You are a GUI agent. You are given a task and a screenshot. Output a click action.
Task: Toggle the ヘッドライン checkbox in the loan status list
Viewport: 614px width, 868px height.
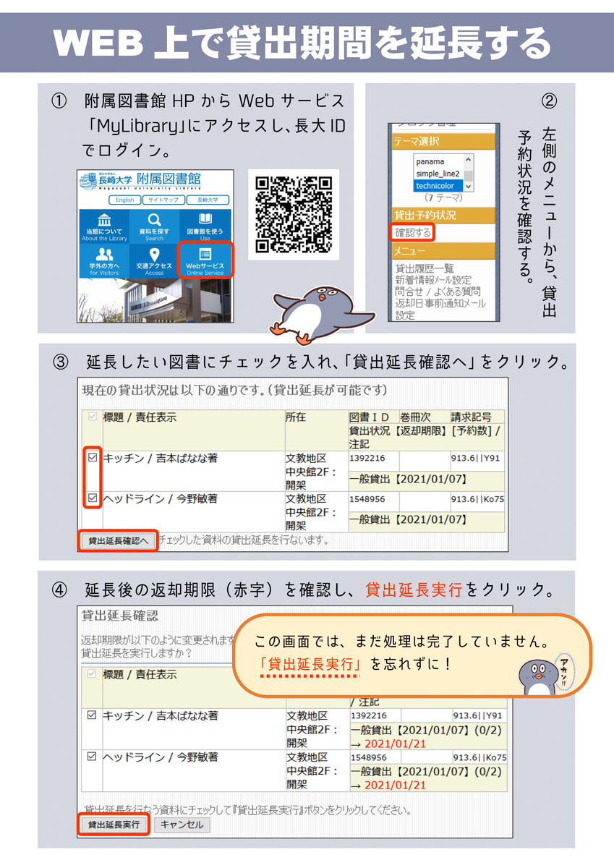click(93, 498)
